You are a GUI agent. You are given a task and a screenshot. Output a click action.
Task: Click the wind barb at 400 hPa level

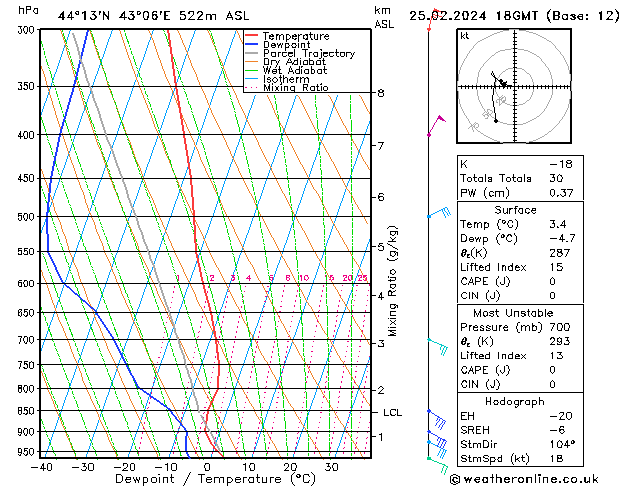pyautogui.click(x=436, y=125)
